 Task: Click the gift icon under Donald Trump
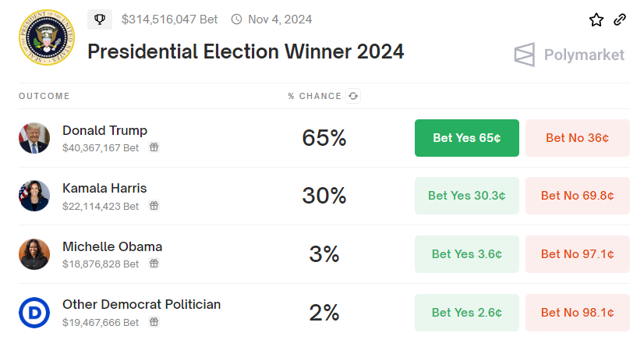click(x=154, y=147)
